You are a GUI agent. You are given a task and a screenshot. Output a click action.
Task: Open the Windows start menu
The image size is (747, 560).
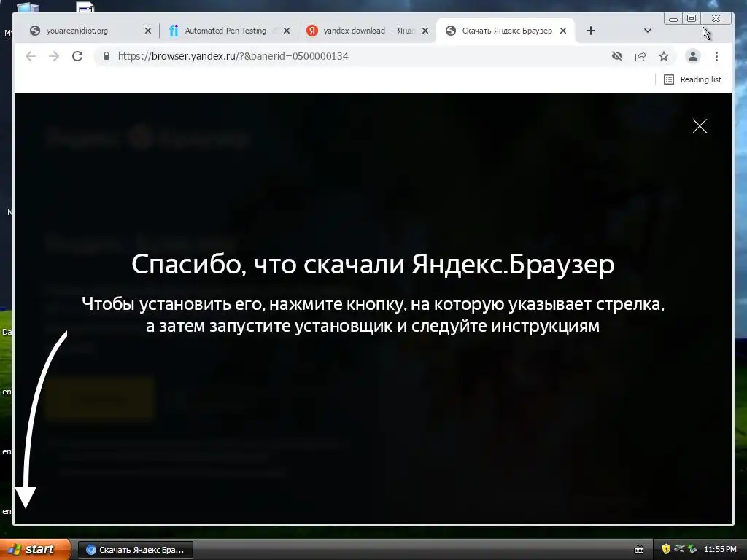(35, 550)
